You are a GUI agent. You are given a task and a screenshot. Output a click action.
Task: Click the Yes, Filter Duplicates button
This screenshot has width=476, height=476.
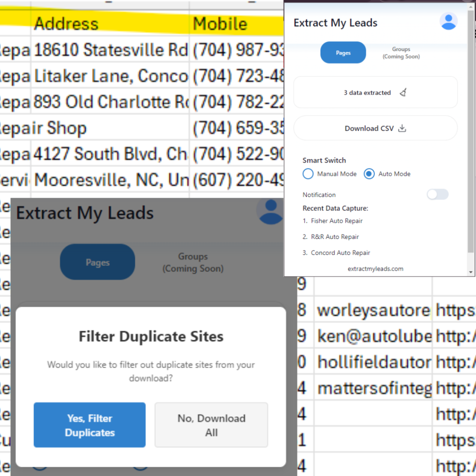(x=89, y=425)
